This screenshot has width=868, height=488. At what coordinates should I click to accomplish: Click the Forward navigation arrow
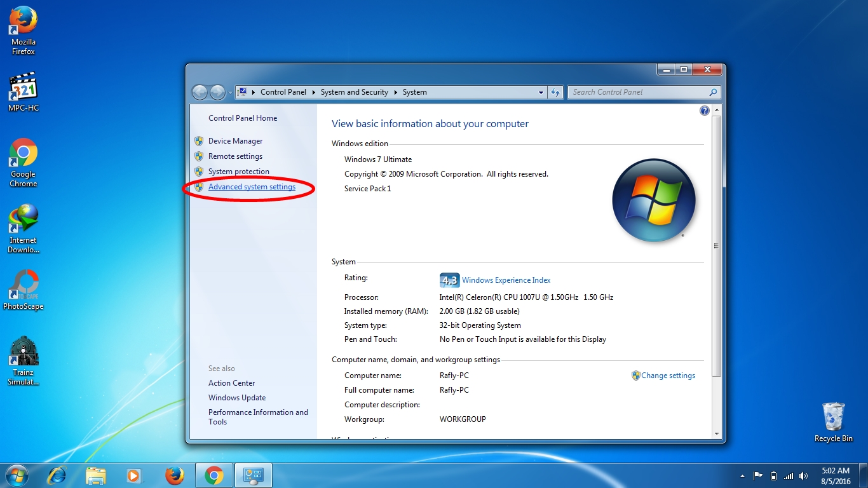point(217,92)
